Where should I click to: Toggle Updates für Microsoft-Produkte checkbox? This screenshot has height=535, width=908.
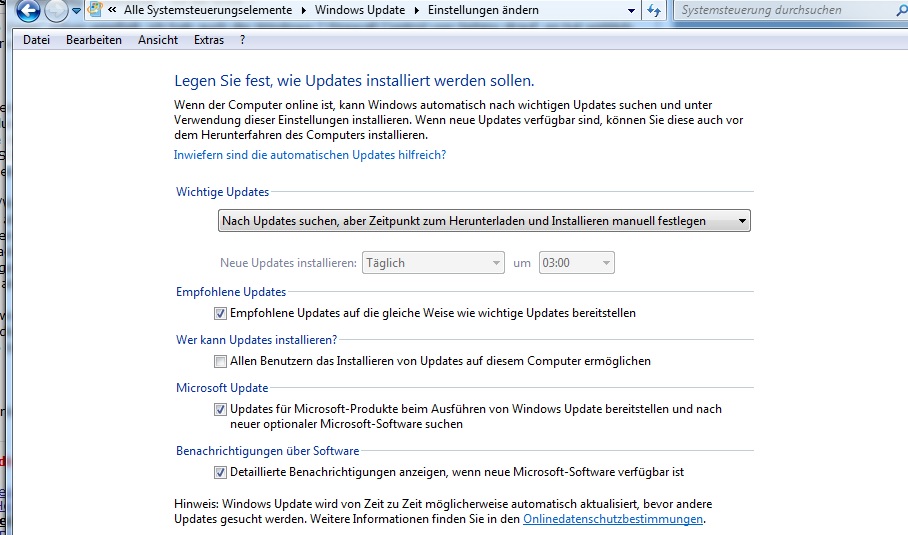tap(220, 409)
